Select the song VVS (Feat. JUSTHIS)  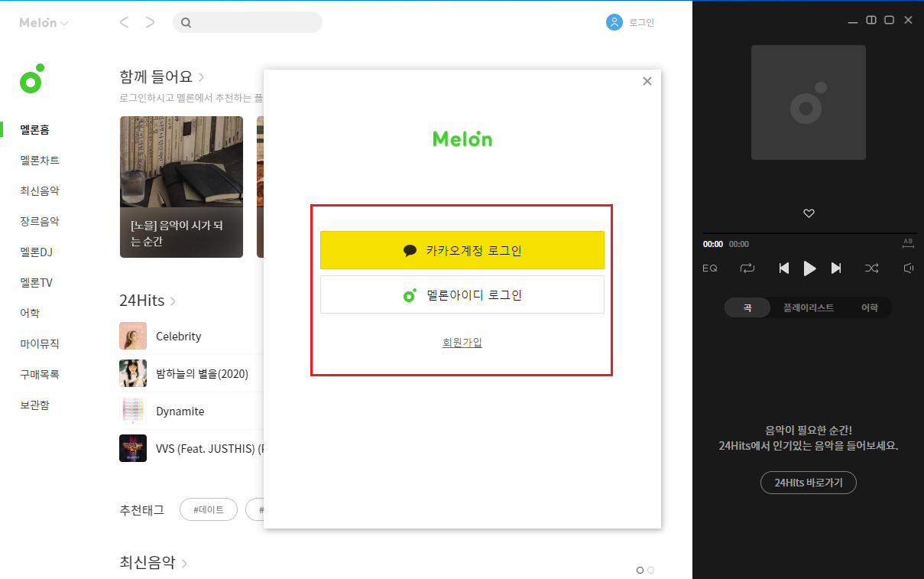coord(209,448)
